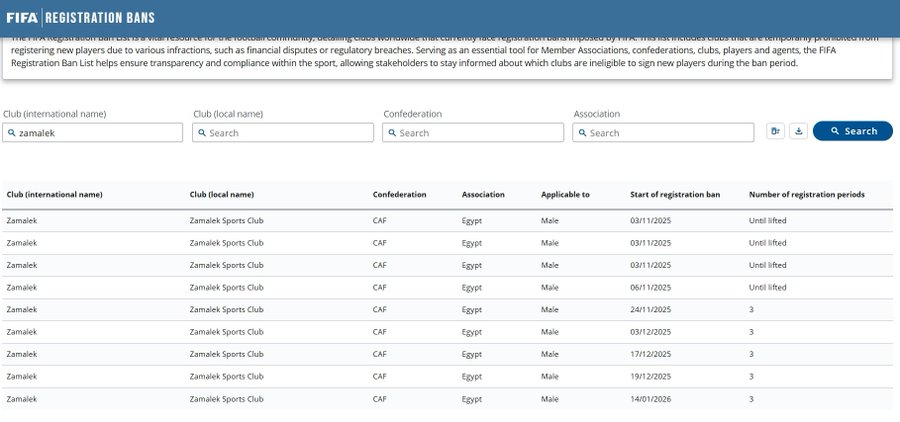The image size is (900, 422).
Task: Click magnifier icon in Confederation field
Action: pos(392,133)
